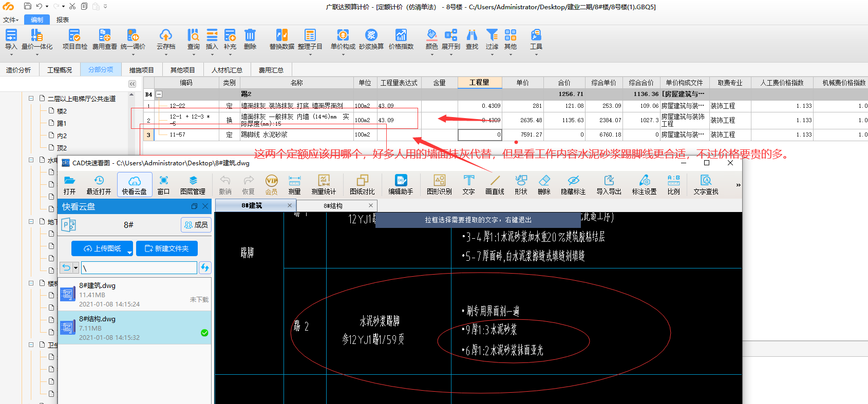
Task: Collapse 二层以上电梯厅公共走道 tree node
Action: coord(31,98)
